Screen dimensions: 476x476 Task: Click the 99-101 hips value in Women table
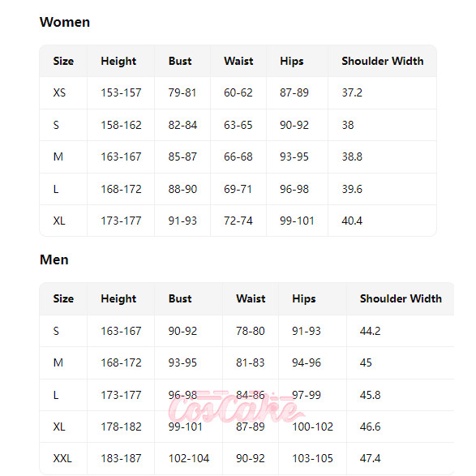pyautogui.click(x=297, y=221)
